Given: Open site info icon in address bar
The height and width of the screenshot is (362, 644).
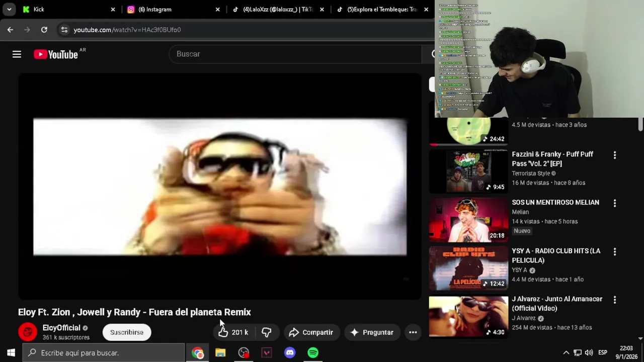Looking at the screenshot, I should click(64, 30).
